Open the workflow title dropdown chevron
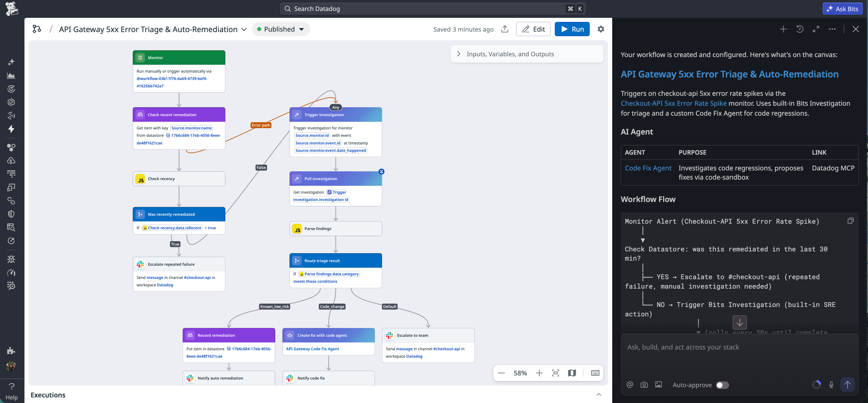868x403 pixels. (x=244, y=30)
